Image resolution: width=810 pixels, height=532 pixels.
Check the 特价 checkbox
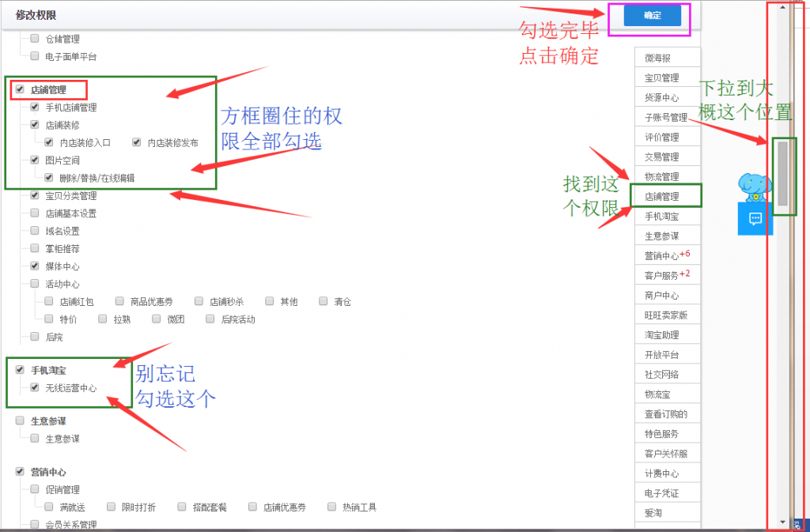[x=49, y=319]
